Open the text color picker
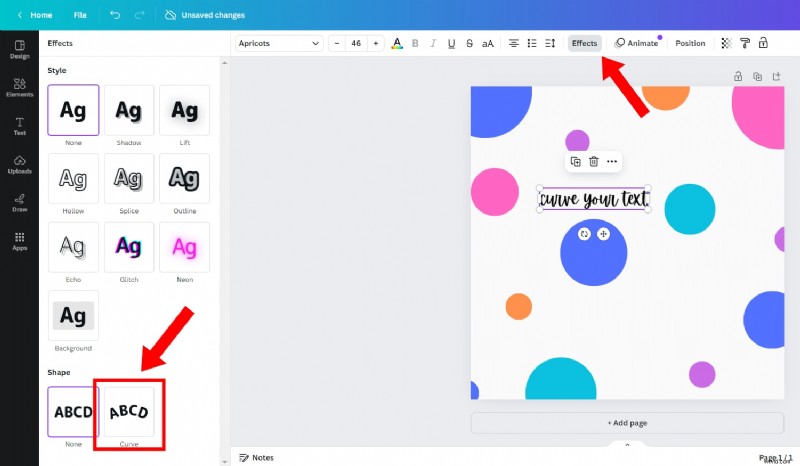 397,43
